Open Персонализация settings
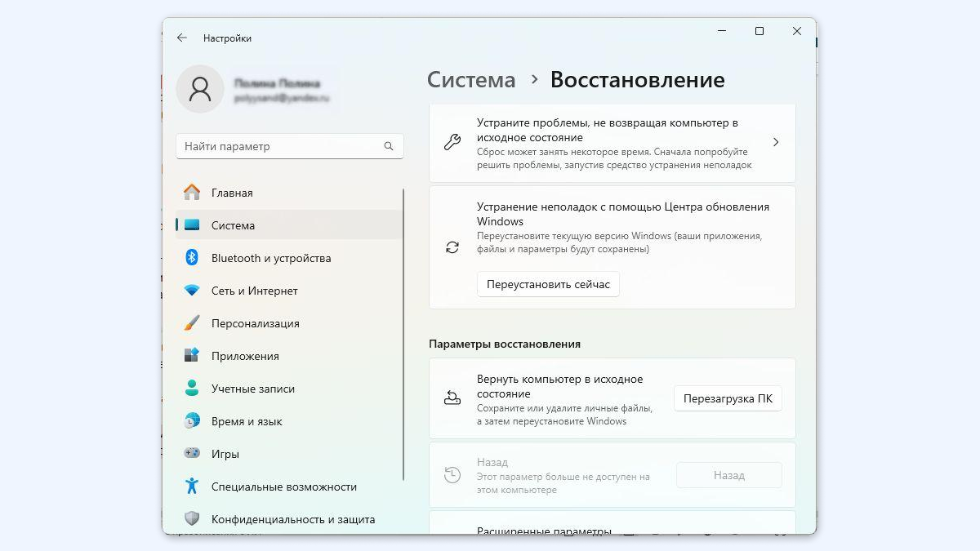This screenshot has height=551, width=980. [289, 323]
